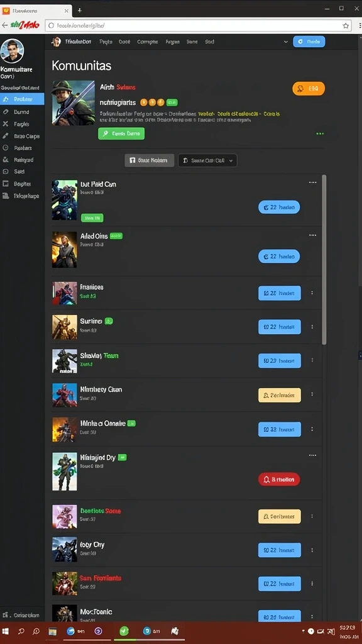The height and width of the screenshot is (644, 362).
Task: Click the orange pill button beside the featured card
Action: click(x=308, y=88)
